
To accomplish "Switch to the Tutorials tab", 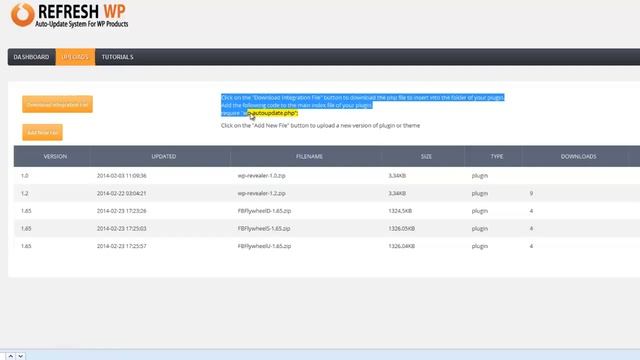I will 118,57.
